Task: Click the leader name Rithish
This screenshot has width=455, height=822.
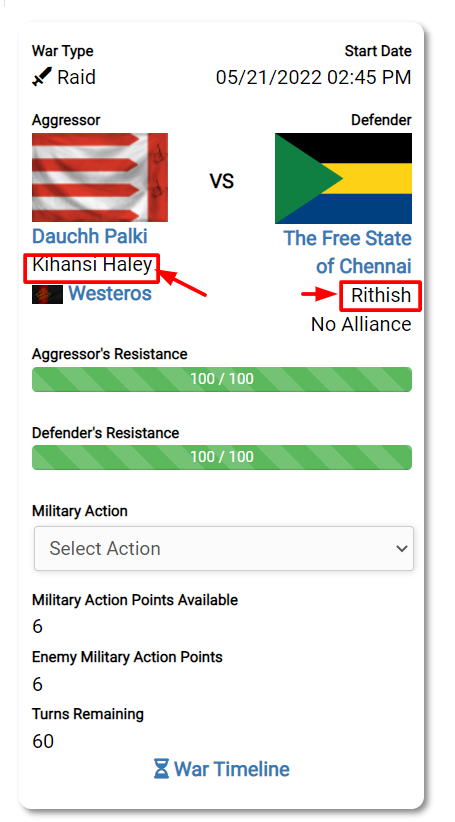Action: pyautogui.click(x=381, y=295)
